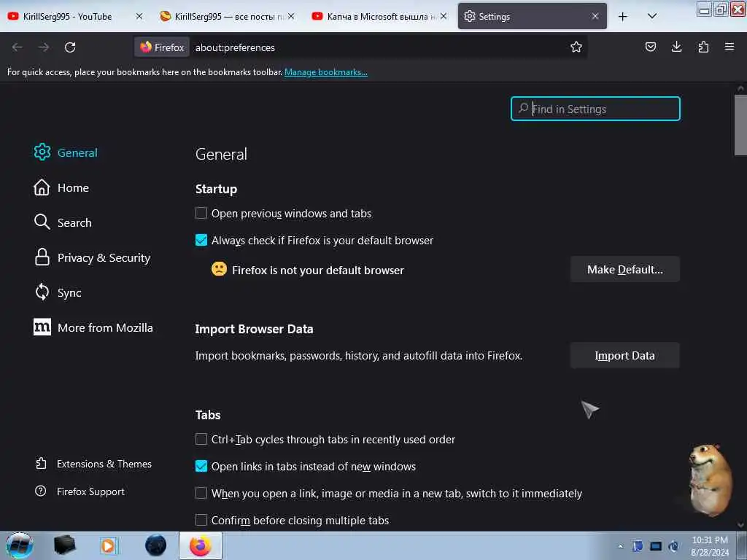Open the black box taskbar icon
This screenshot has width=747, height=560.
coord(64,545)
